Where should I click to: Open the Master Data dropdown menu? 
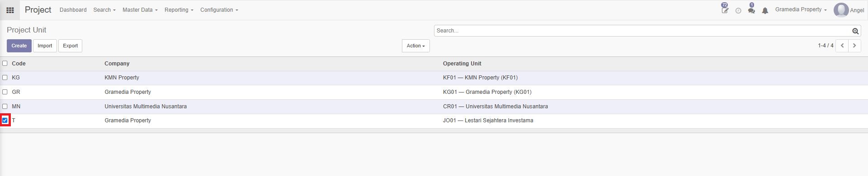140,10
